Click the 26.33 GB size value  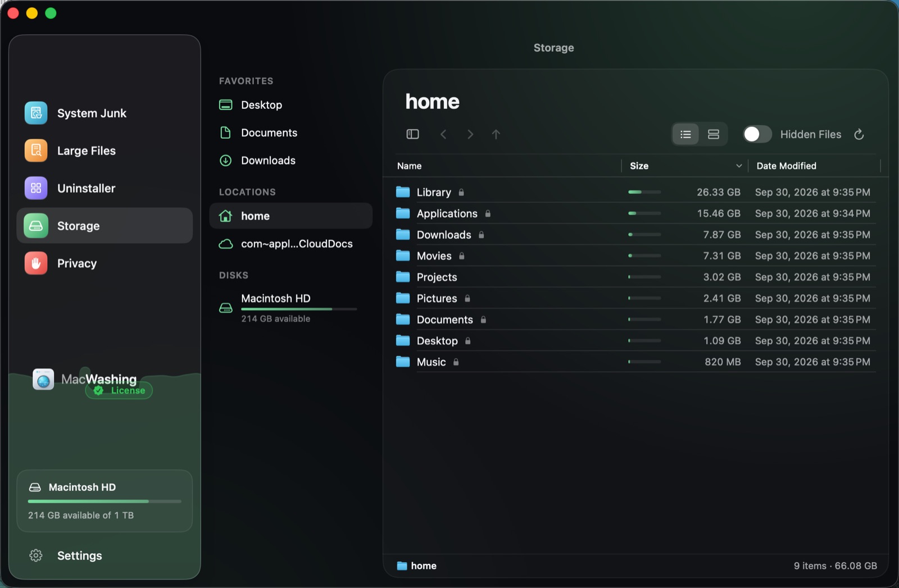coord(719,192)
